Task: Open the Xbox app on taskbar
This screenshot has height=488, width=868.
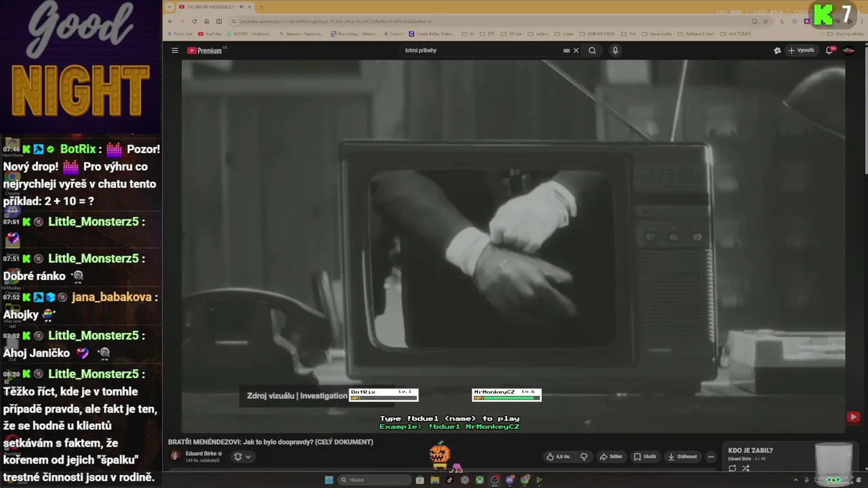Action: pos(479,480)
